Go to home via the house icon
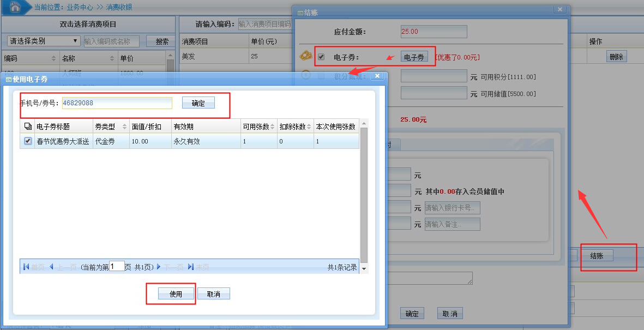This screenshot has width=644, height=330. [x=15, y=7]
